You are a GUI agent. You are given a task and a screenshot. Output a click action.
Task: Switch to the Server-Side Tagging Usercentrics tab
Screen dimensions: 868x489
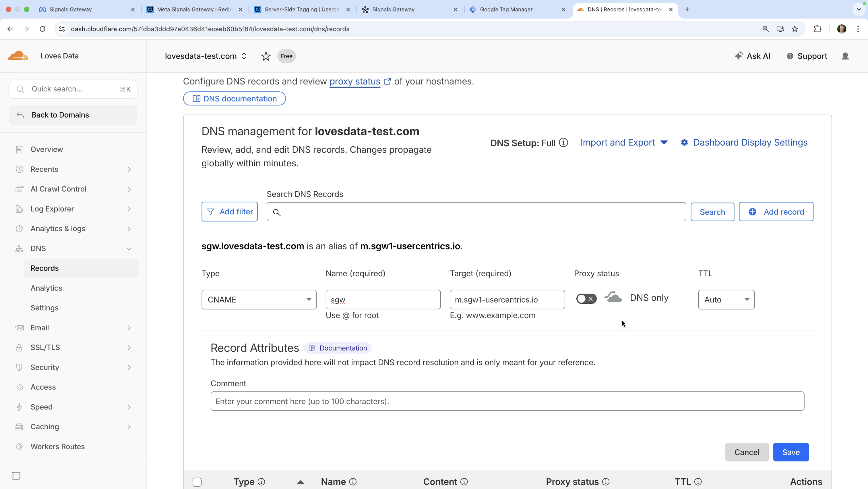click(302, 9)
